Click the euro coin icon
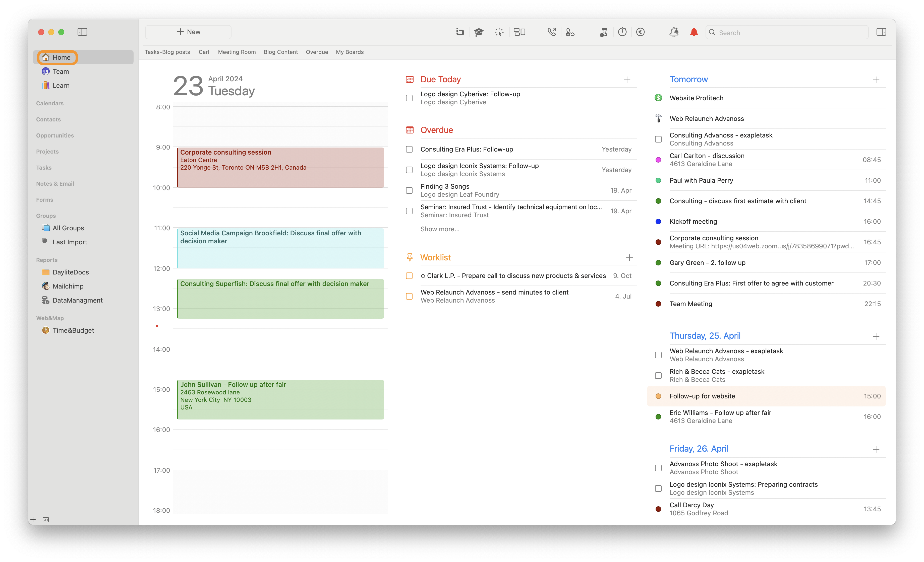The image size is (924, 562). [641, 32]
